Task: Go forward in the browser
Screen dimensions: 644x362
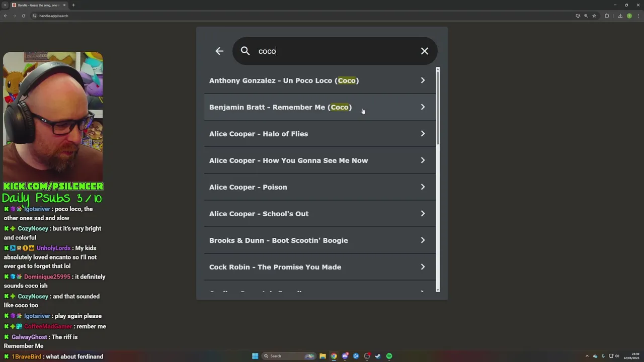Action: (14, 16)
